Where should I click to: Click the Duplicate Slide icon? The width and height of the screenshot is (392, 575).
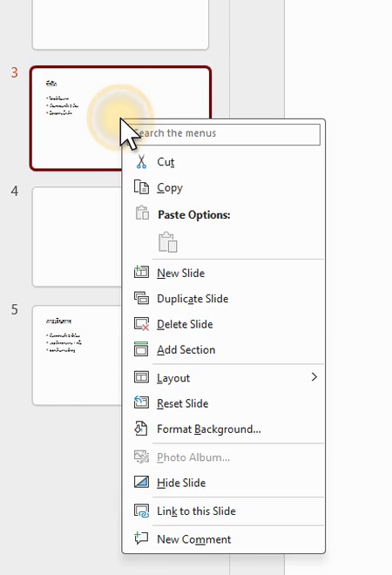[x=141, y=298]
